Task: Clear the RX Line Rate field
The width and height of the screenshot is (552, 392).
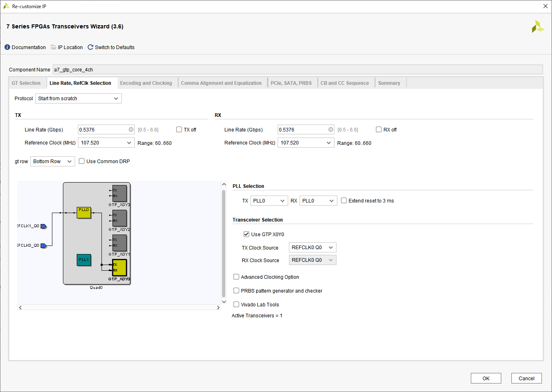Action: [x=331, y=129]
